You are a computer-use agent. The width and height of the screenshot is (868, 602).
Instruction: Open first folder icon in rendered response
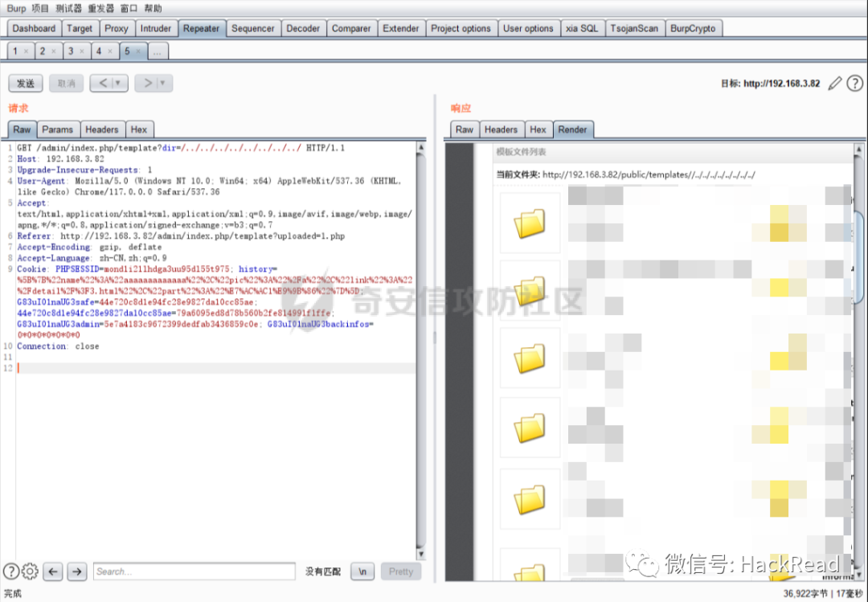click(530, 223)
